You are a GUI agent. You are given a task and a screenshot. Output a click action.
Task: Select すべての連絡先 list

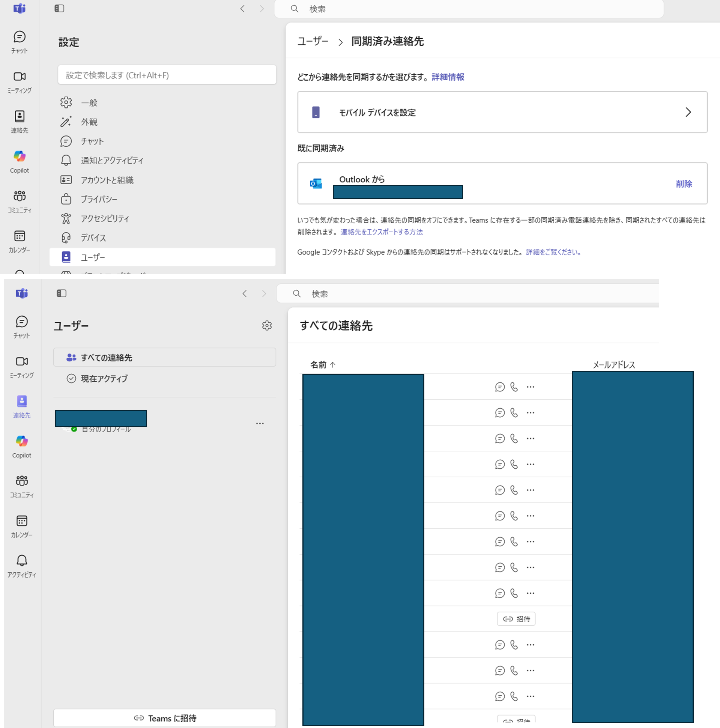[165, 357]
